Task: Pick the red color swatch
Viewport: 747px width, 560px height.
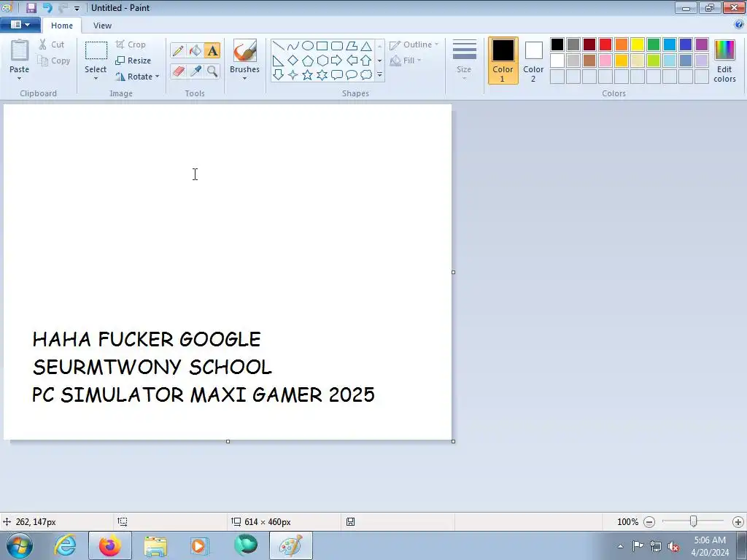Action: click(x=605, y=44)
